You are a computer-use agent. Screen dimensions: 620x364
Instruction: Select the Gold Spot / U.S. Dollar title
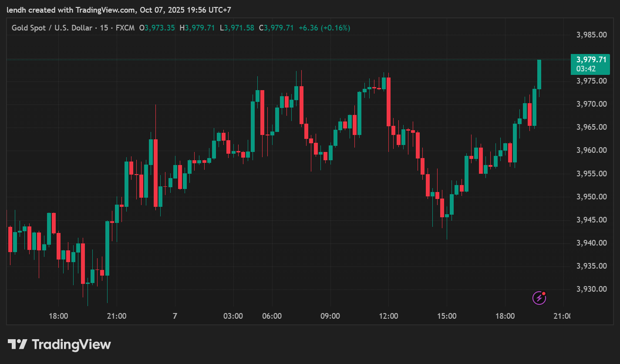(52, 28)
